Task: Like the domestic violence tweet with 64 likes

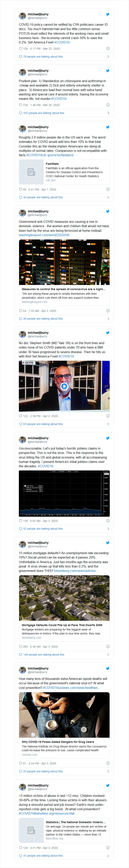Action: click(x=20, y=311)
